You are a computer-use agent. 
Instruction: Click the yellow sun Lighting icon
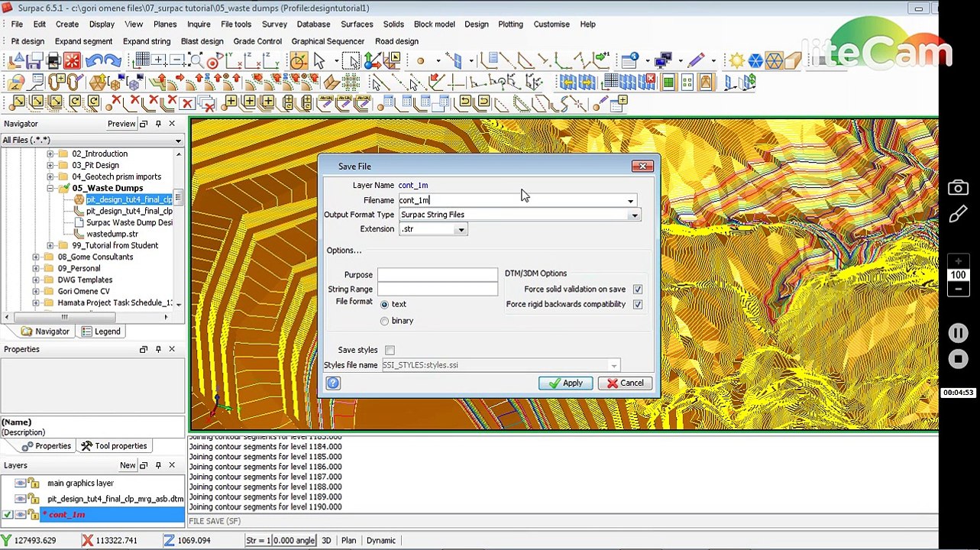click(x=736, y=61)
